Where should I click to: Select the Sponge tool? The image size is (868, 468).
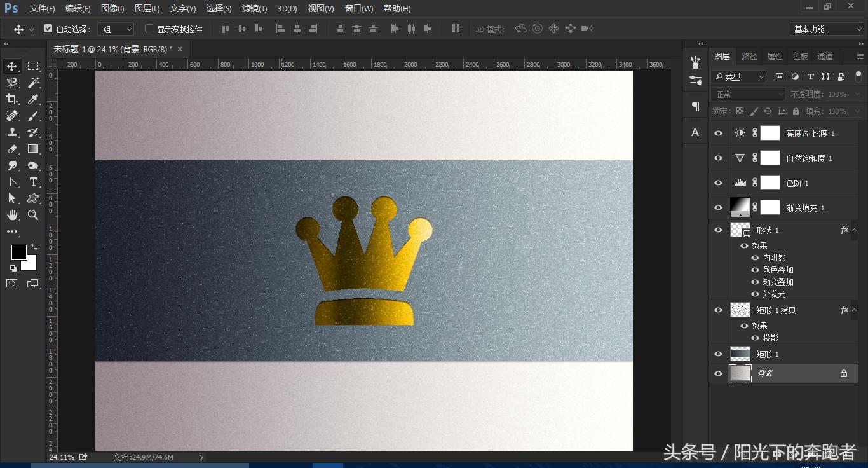[33, 165]
